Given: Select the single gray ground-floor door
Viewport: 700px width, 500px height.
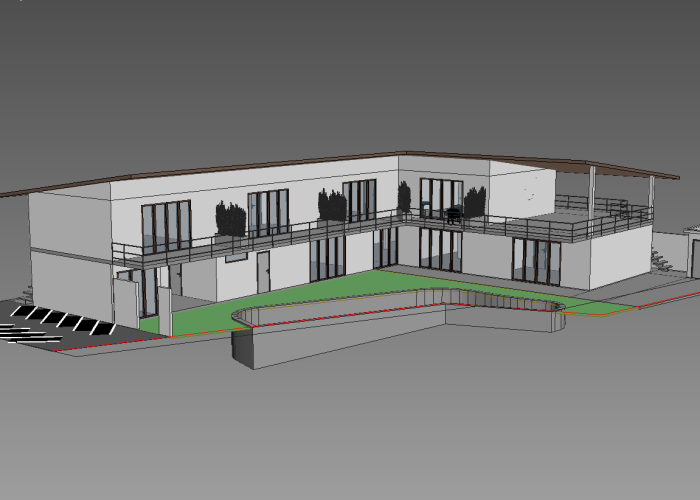Looking at the screenshot, I should 263,271.
